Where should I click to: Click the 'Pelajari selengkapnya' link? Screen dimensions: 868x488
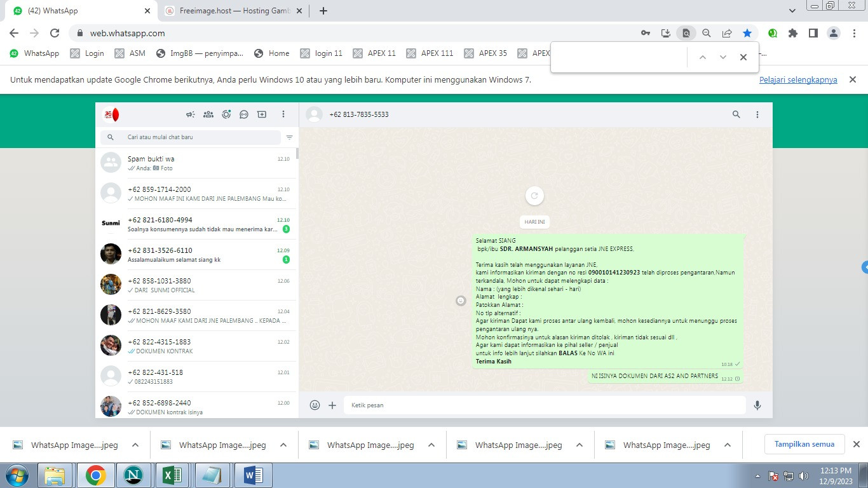[x=798, y=80]
